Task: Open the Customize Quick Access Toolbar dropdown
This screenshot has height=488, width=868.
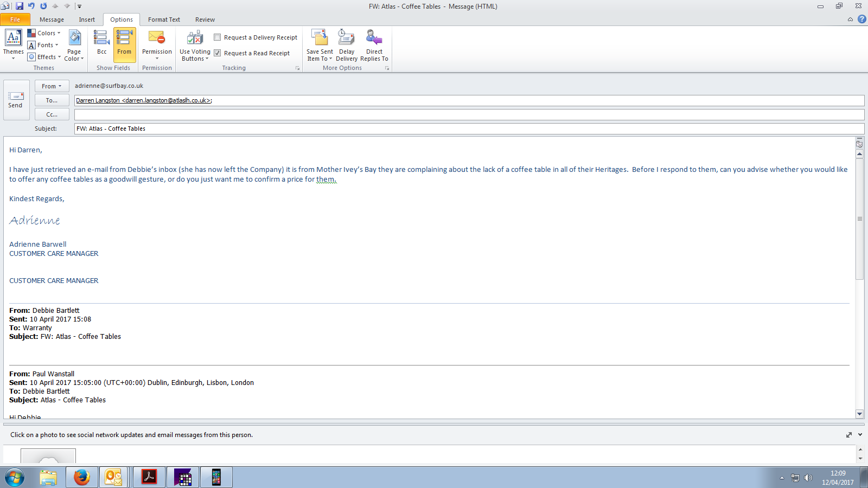Action: [79, 7]
